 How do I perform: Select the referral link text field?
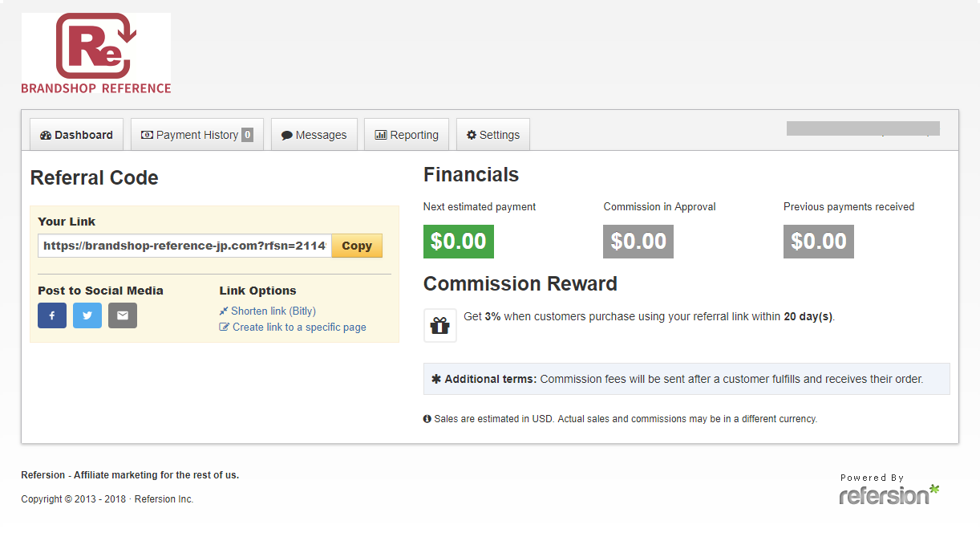click(185, 246)
